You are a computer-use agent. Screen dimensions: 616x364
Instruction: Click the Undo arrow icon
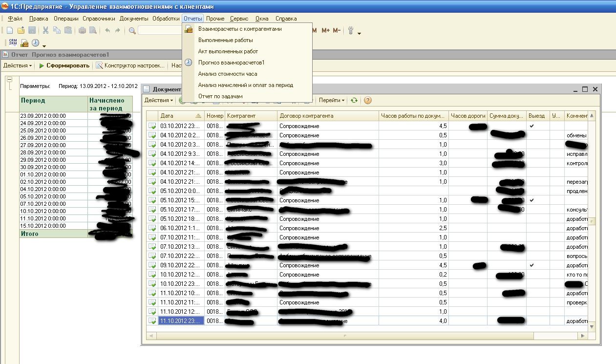107,30
